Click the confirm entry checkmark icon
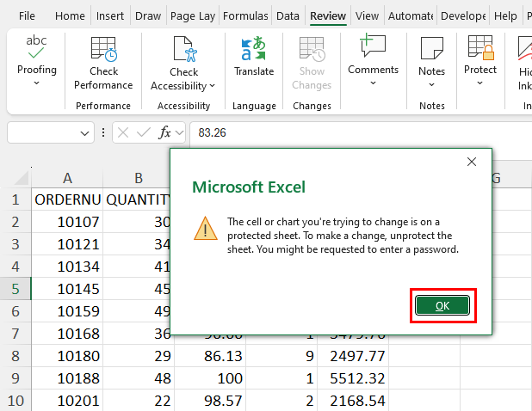The height and width of the screenshot is (411, 532). tap(144, 132)
